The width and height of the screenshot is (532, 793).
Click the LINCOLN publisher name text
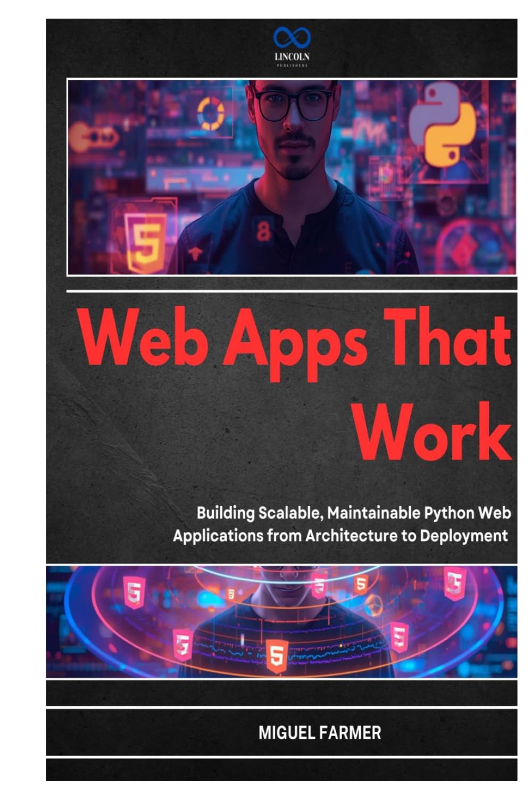point(292,56)
